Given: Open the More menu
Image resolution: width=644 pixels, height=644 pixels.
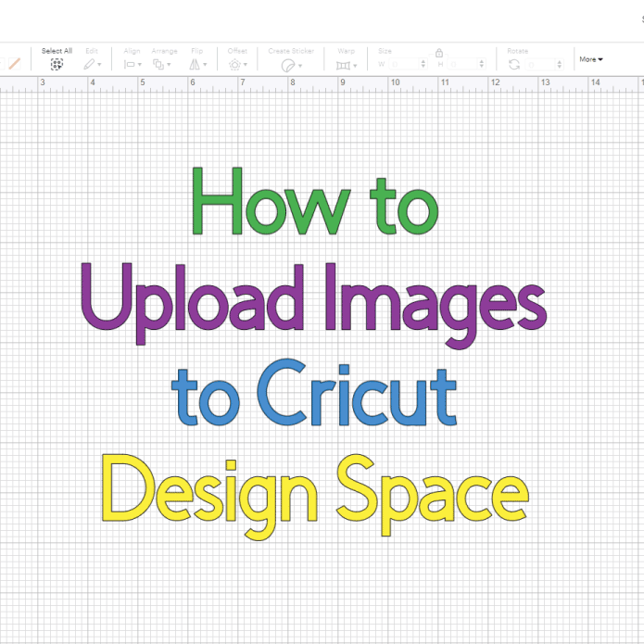Looking at the screenshot, I should point(591,59).
